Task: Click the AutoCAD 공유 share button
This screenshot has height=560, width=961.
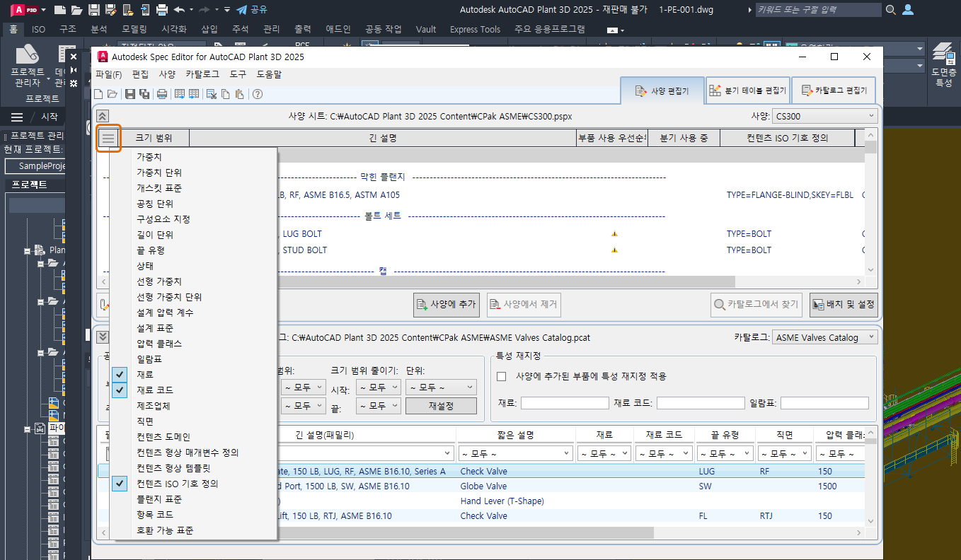Action: click(251, 10)
